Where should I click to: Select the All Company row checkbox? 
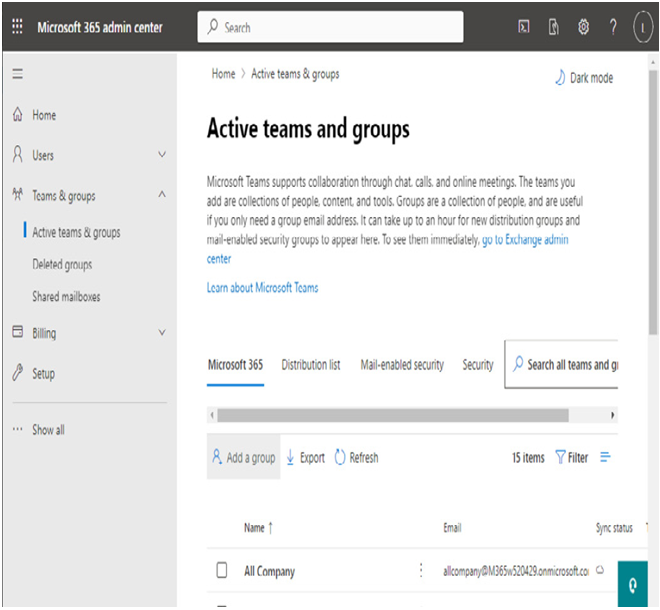pos(222,570)
